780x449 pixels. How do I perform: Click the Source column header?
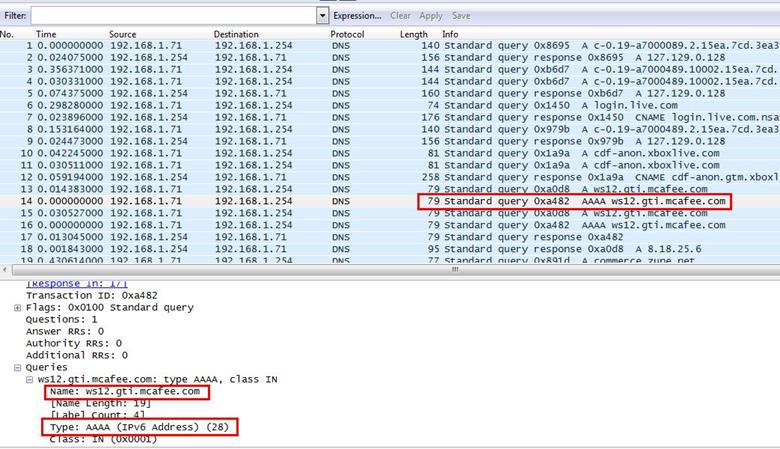tap(122, 35)
